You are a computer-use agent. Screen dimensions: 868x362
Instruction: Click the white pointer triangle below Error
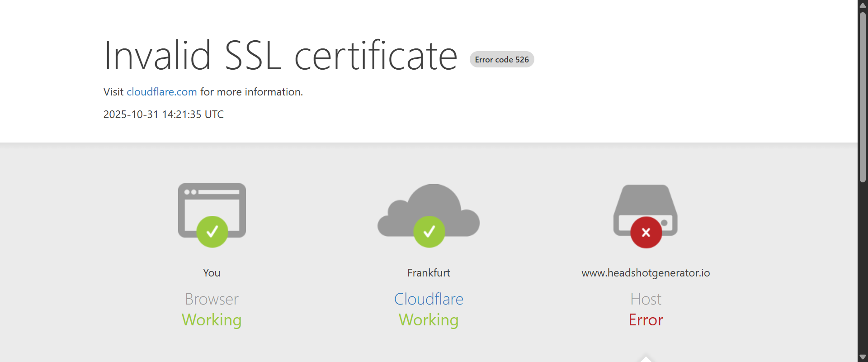646,359
